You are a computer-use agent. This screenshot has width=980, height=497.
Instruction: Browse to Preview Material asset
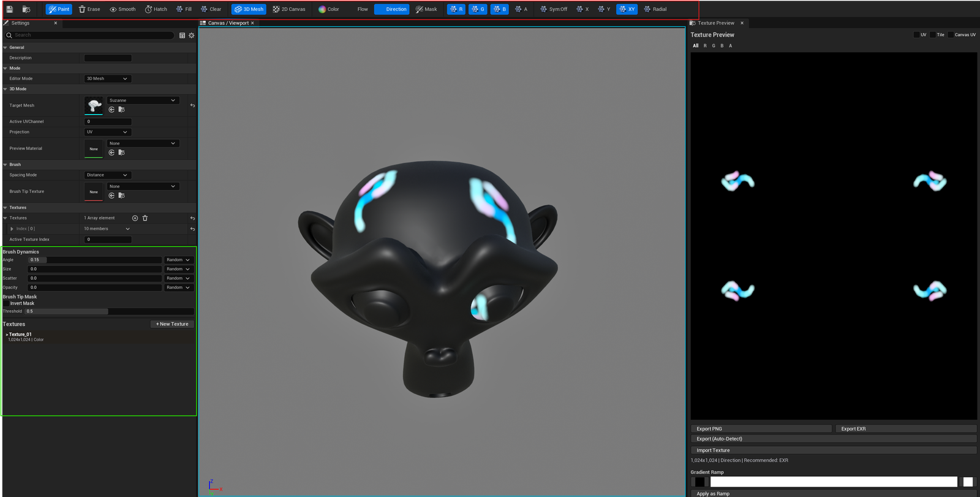(121, 153)
